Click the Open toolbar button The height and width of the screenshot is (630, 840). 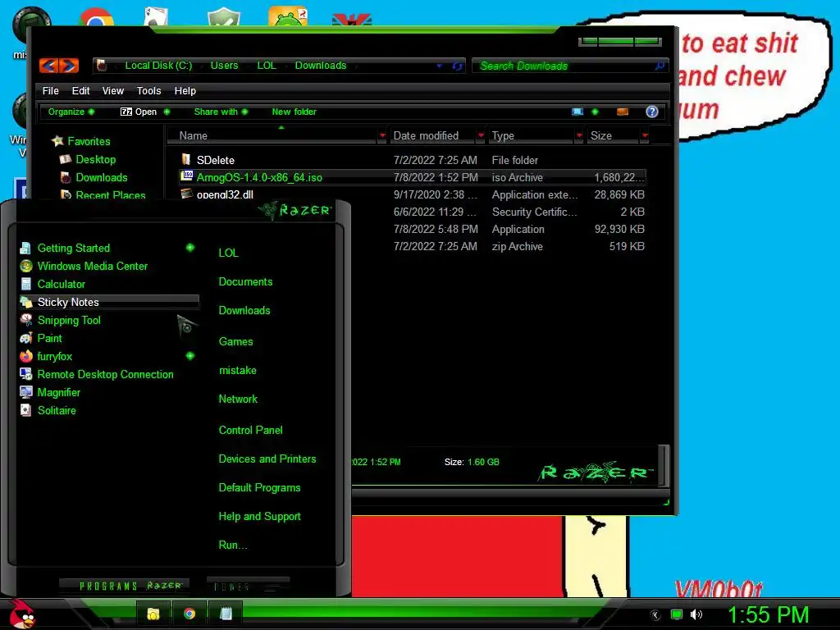coord(139,112)
